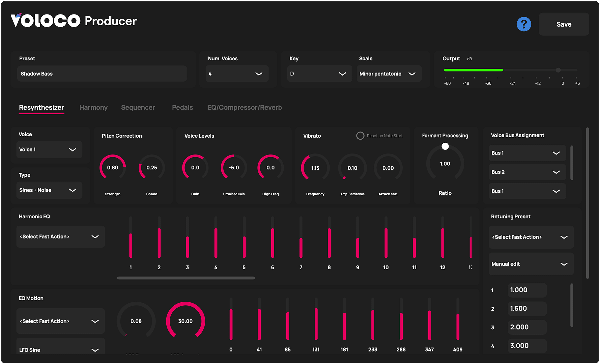Open the Harmonic EQ Select Fast Action dropdown

click(x=60, y=237)
